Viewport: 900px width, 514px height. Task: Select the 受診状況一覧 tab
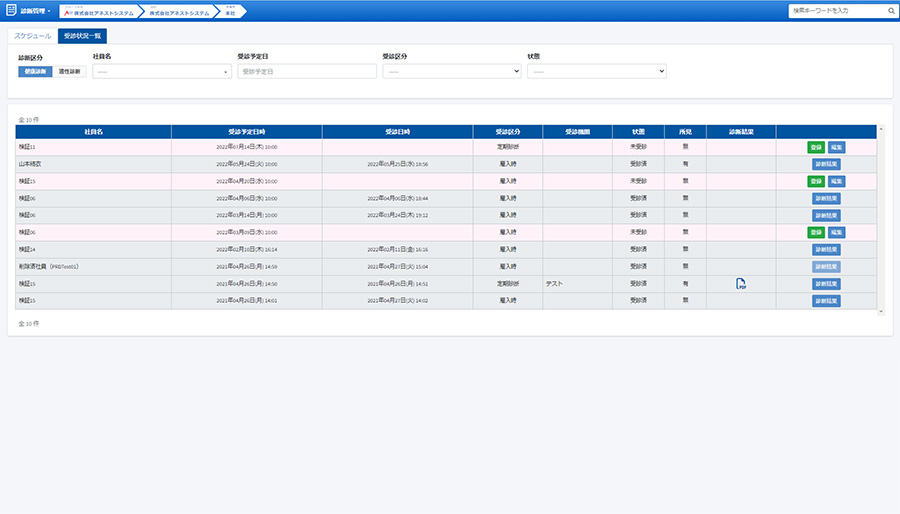pyautogui.click(x=82, y=36)
